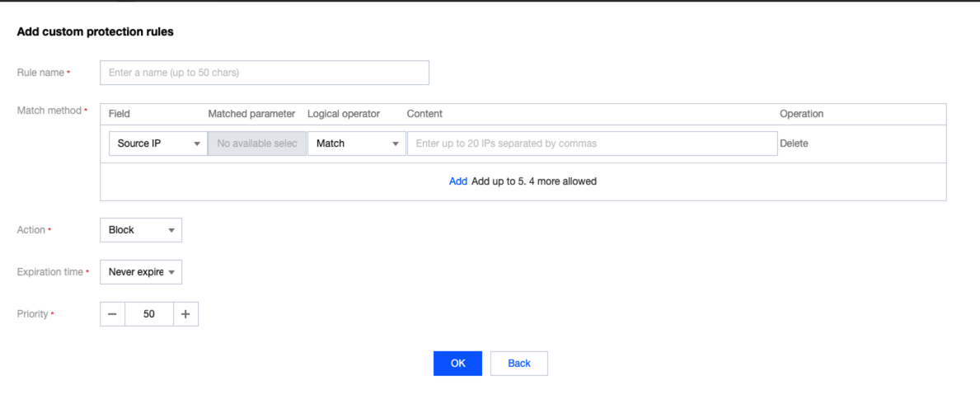Click the Logical operator column header
This screenshot has width=980, height=395.
tap(344, 114)
